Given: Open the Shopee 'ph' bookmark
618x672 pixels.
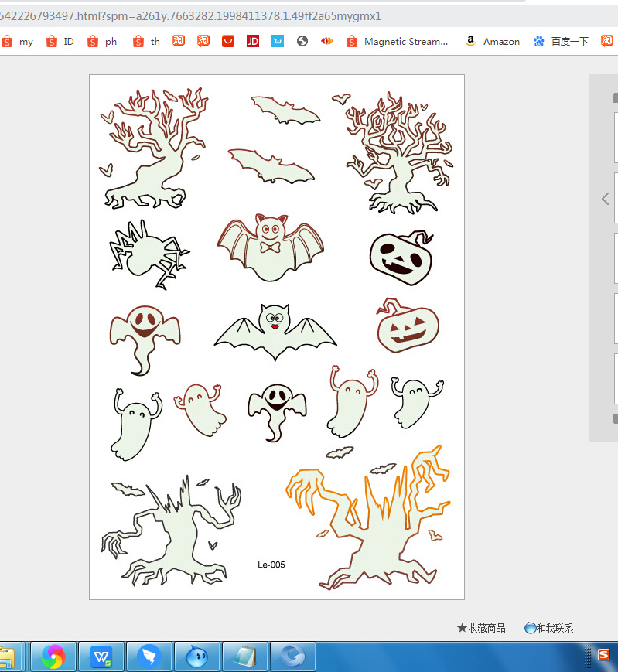Looking at the screenshot, I should (x=103, y=41).
